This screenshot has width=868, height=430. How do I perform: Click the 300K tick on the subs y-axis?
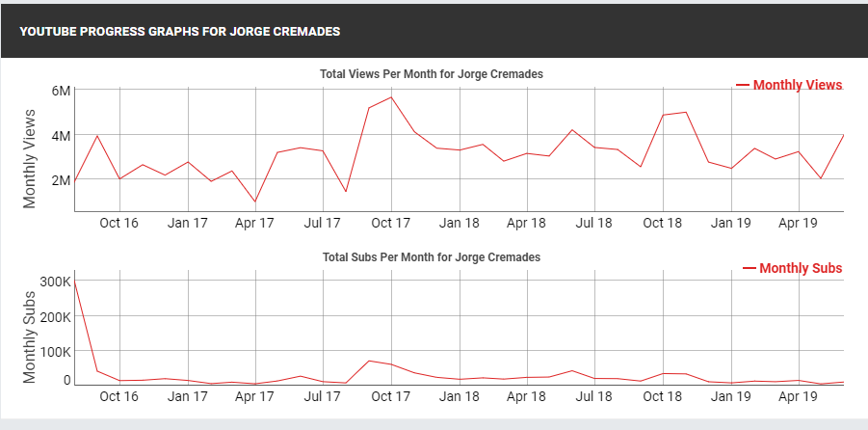coord(55,282)
